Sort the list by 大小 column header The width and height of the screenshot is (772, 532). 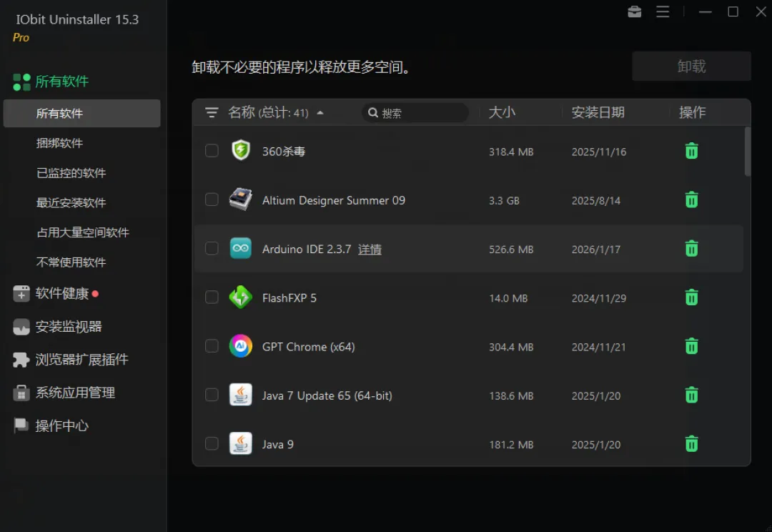pos(502,112)
